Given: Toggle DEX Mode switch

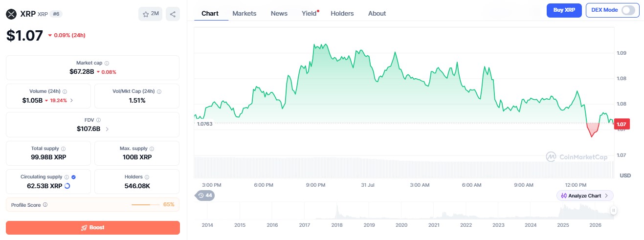Looking at the screenshot, I should 629,10.
